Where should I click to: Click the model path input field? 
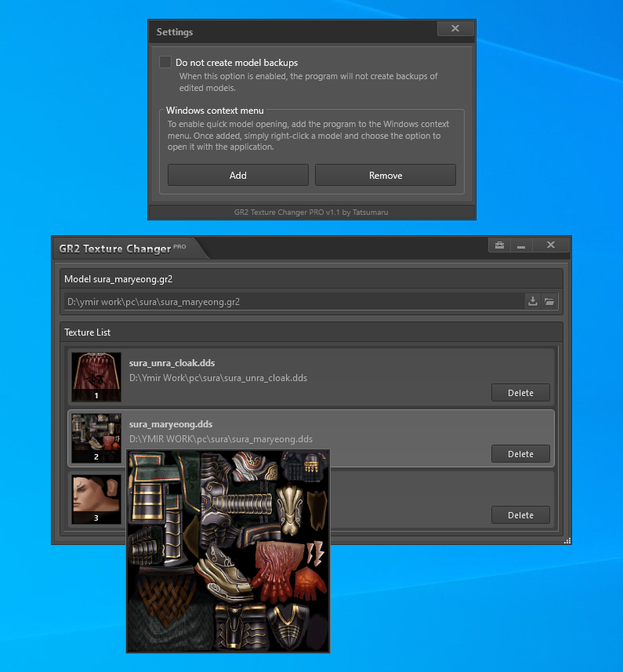(x=294, y=301)
